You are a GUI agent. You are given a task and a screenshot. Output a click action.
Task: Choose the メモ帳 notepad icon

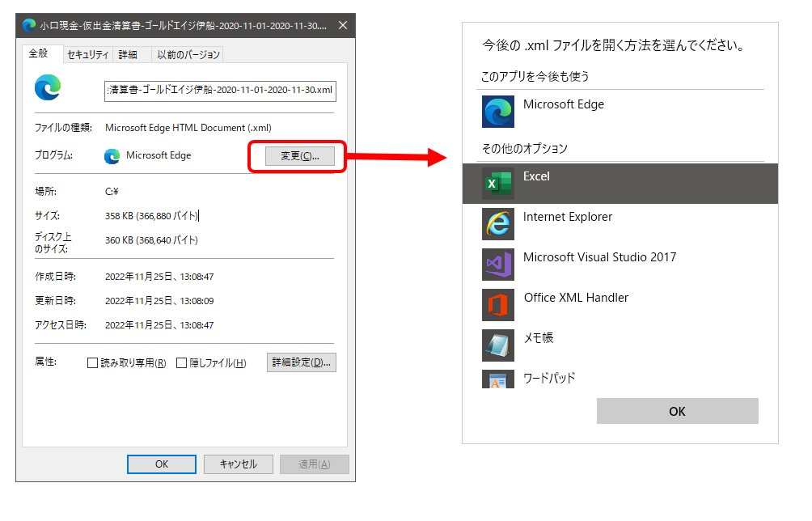click(497, 345)
